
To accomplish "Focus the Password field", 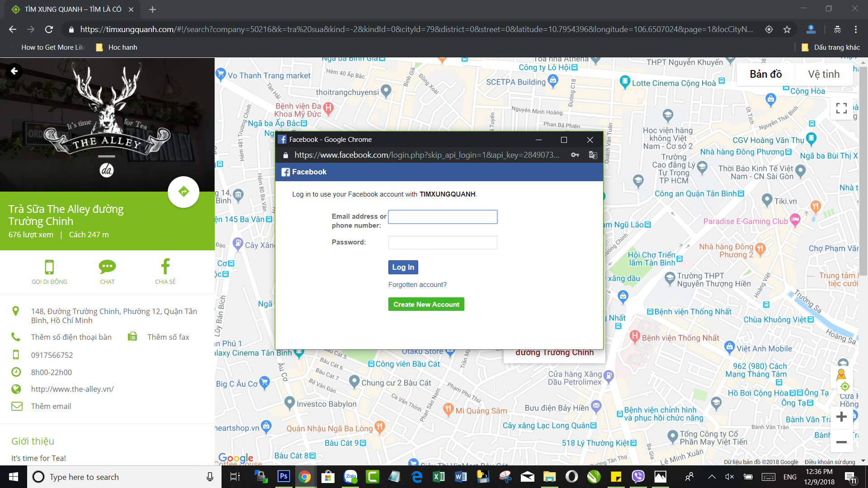I will (x=443, y=243).
